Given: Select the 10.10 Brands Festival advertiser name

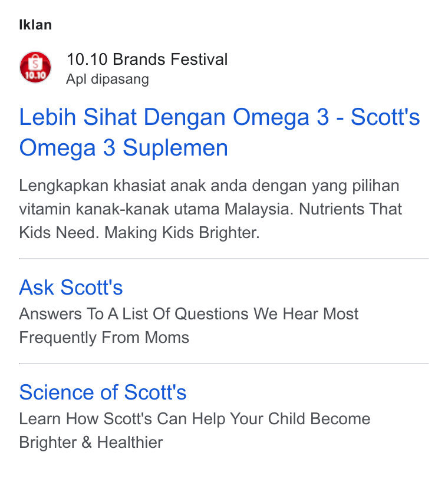Looking at the screenshot, I should coord(147,60).
